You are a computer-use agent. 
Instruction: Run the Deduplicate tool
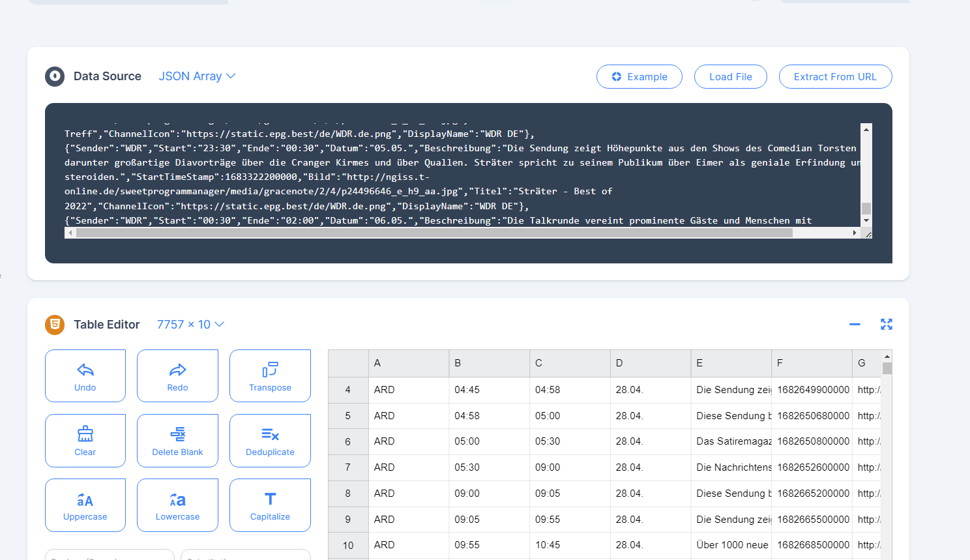tap(270, 441)
